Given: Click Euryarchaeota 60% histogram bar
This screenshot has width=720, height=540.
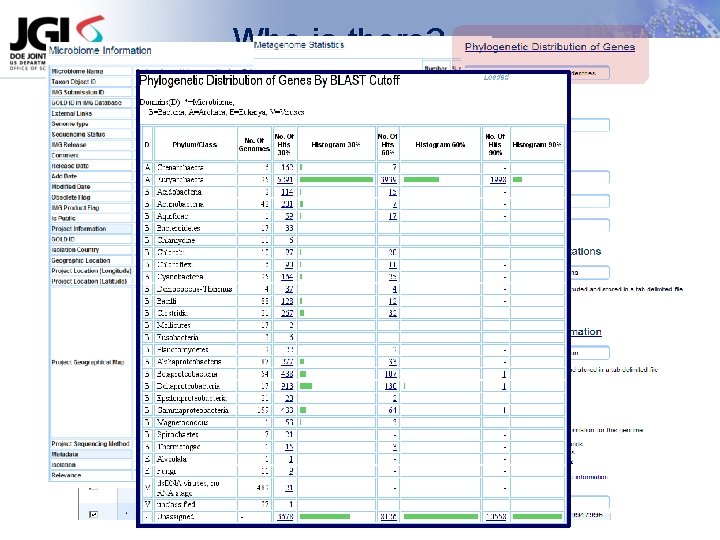Looking at the screenshot, I should pos(421,180).
